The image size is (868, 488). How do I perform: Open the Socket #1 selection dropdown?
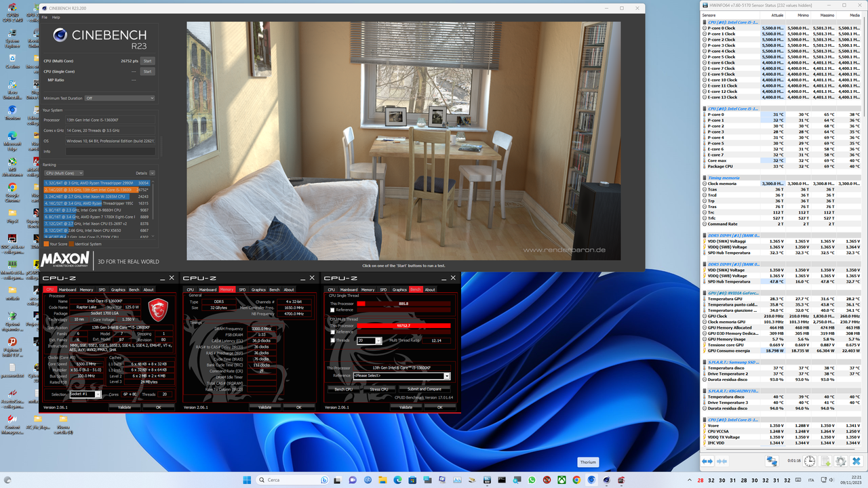(x=98, y=394)
